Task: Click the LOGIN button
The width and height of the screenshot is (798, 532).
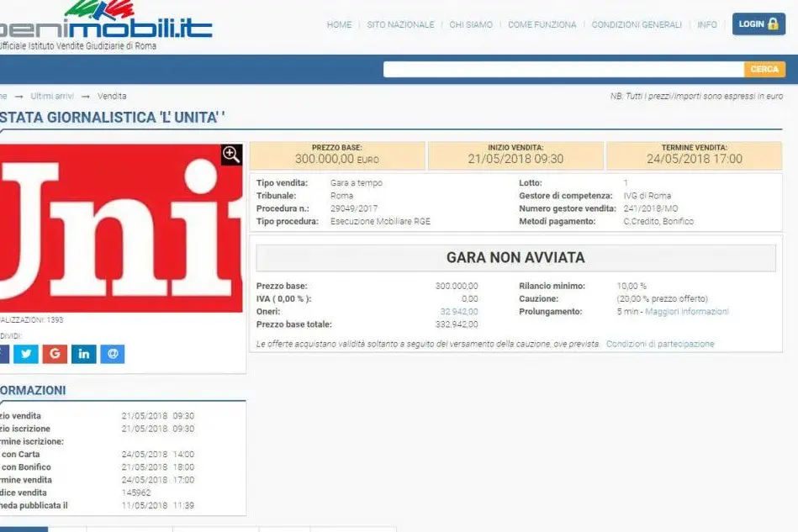Action: pos(758,24)
